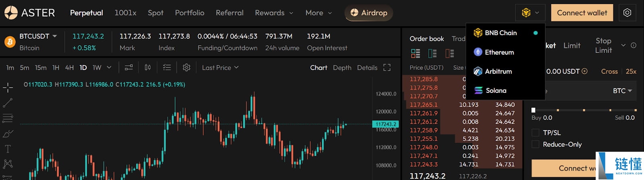
Task: Click the order size slider handle
Action: click(533, 110)
